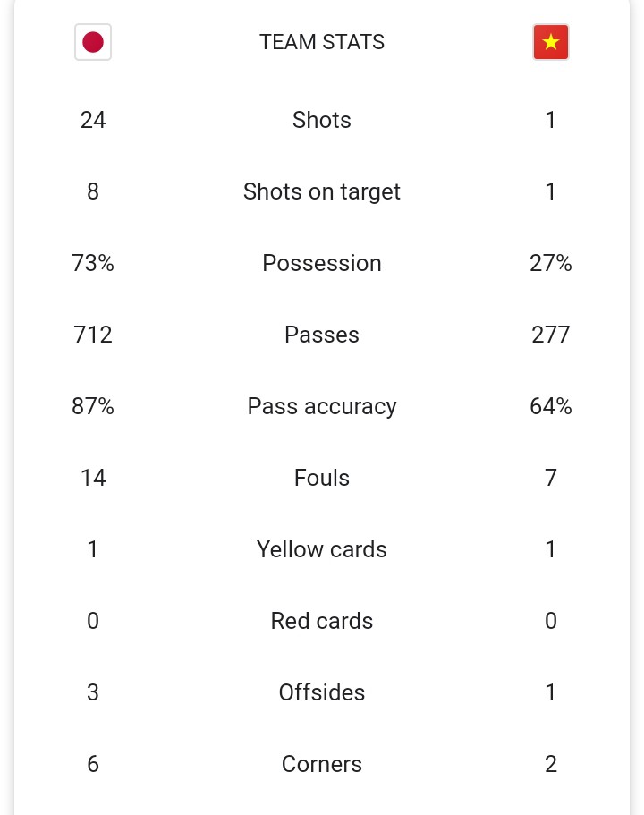Click the Vietnam flag icon

550,42
